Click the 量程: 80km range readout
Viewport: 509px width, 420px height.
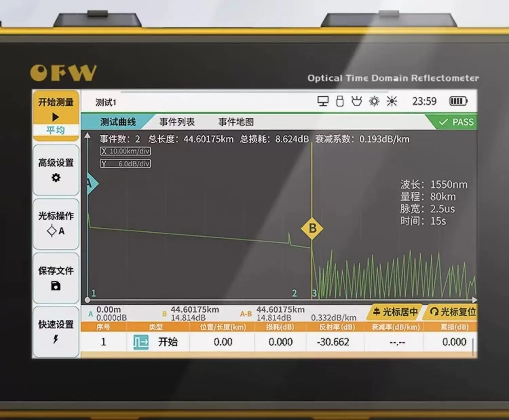coord(428,197)
